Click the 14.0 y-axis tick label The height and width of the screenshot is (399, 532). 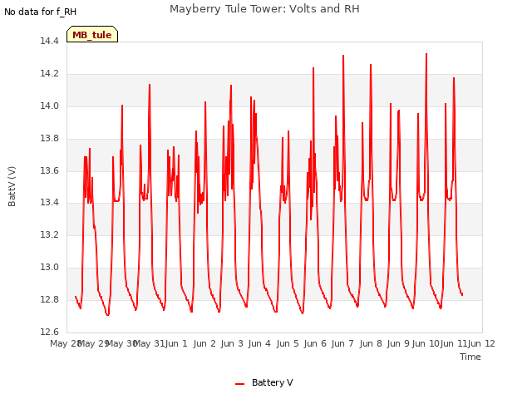[x=49, y=106]
